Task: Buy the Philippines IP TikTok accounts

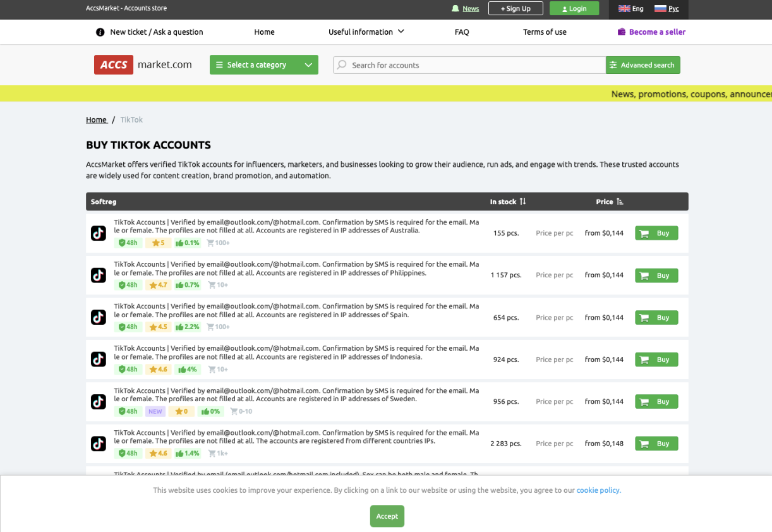Action: [x=656, y=275]
